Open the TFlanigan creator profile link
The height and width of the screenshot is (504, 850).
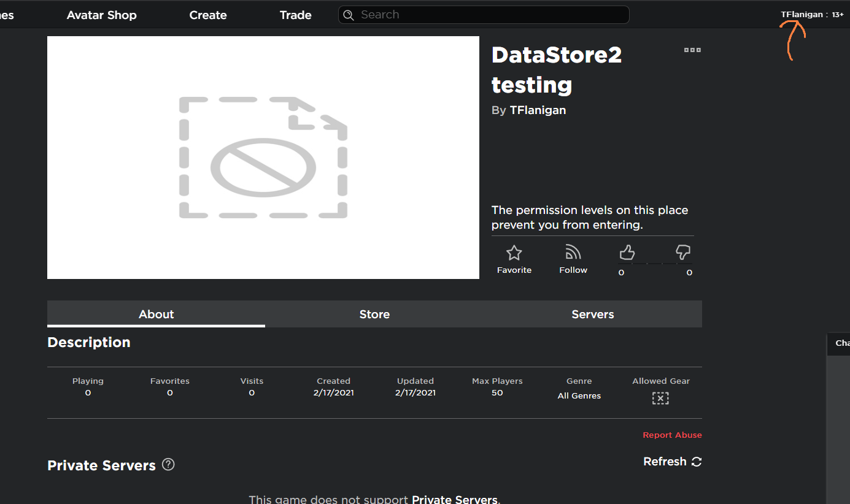[x=538, y=110]
